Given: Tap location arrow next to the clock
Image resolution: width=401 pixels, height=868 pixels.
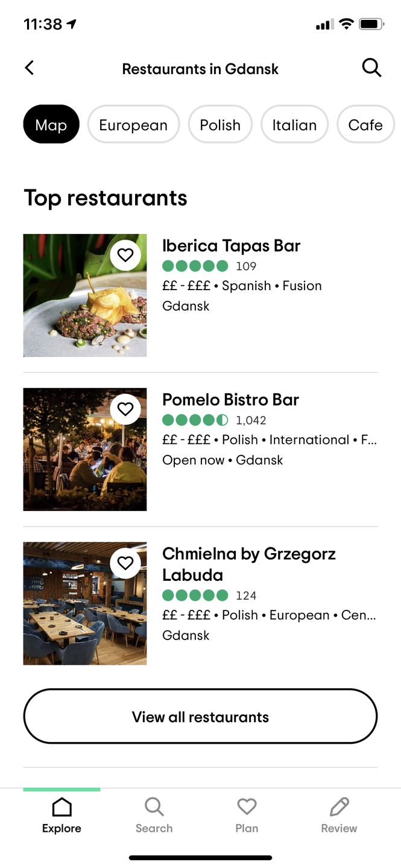Looking at the screenshot, I should click(72, 24).
